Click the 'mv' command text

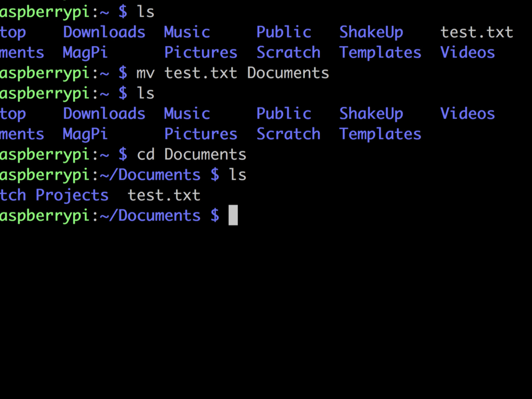145,74
